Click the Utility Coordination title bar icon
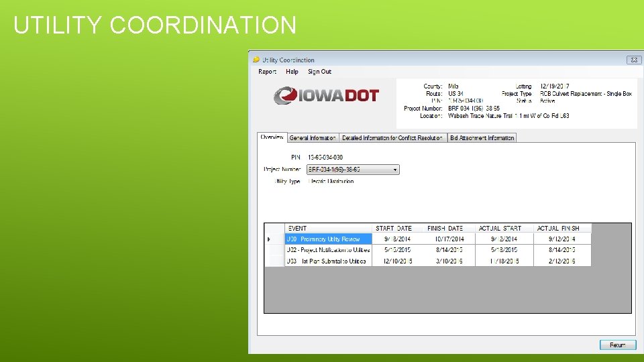Viewport: 644px width, 362px height. (256, 60)
